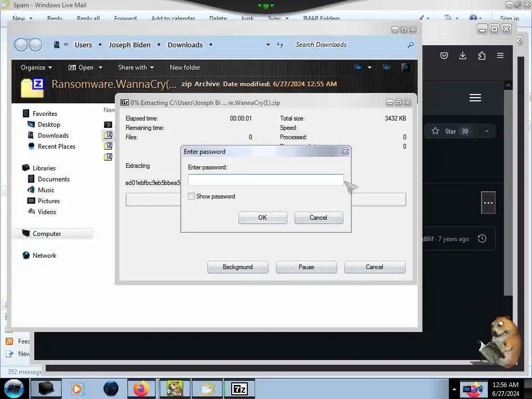Click the Joseph Biden breadcrumb
532x399 pixels.
tap(129, 45)
